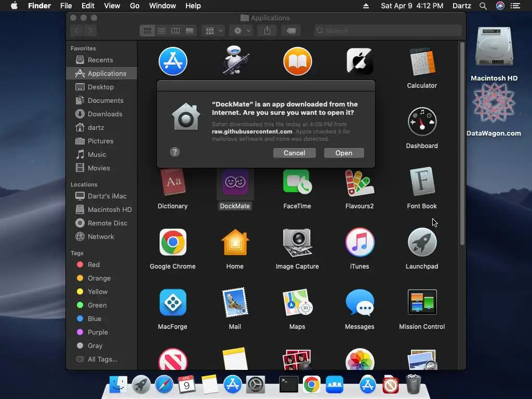
Task: Select Desktop in the sidebar
Action: (101, 87)
